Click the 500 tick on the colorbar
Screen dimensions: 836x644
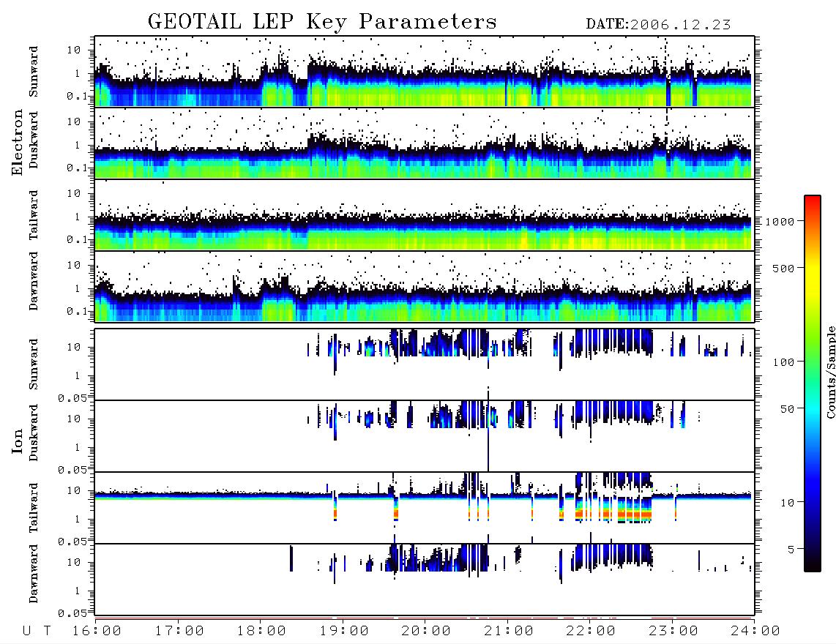[x=783, y=269]
